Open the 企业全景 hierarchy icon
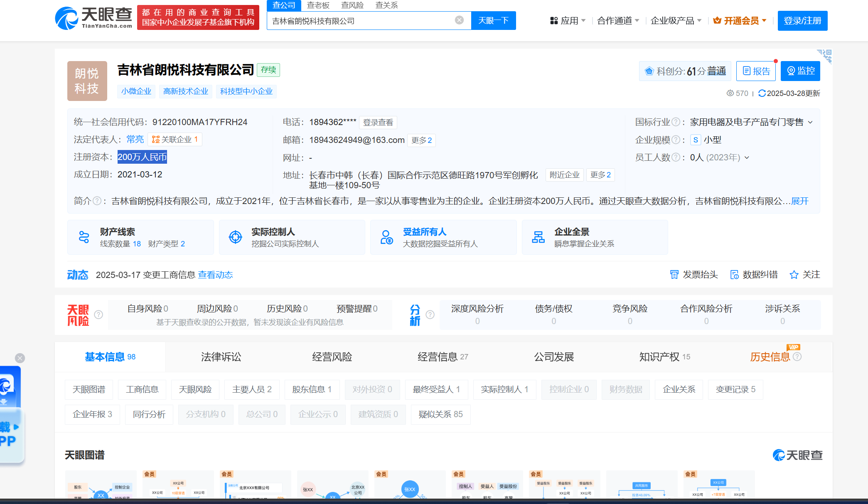Image resolution: width=868 pixels, height=504 pixels. 539,237
